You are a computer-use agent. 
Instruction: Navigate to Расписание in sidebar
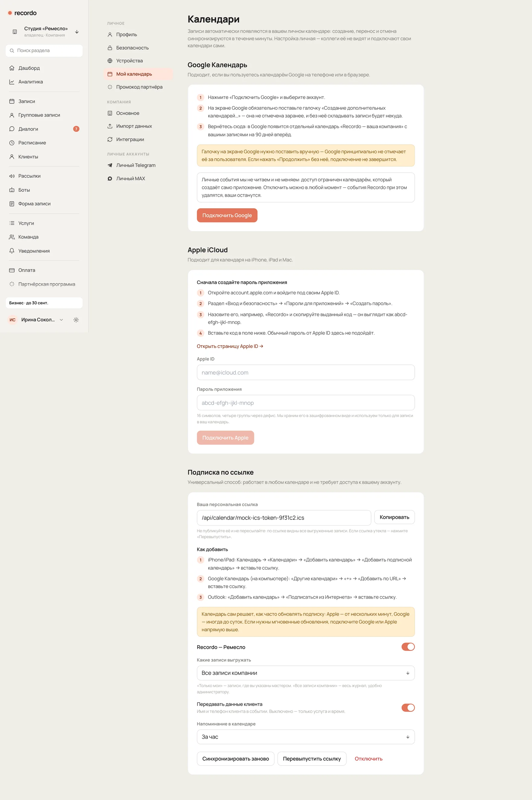44,143
